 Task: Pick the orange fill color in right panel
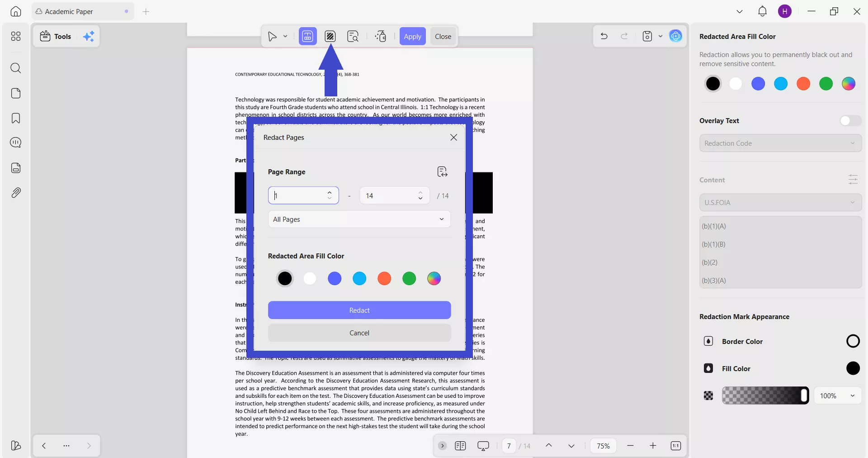803,84
